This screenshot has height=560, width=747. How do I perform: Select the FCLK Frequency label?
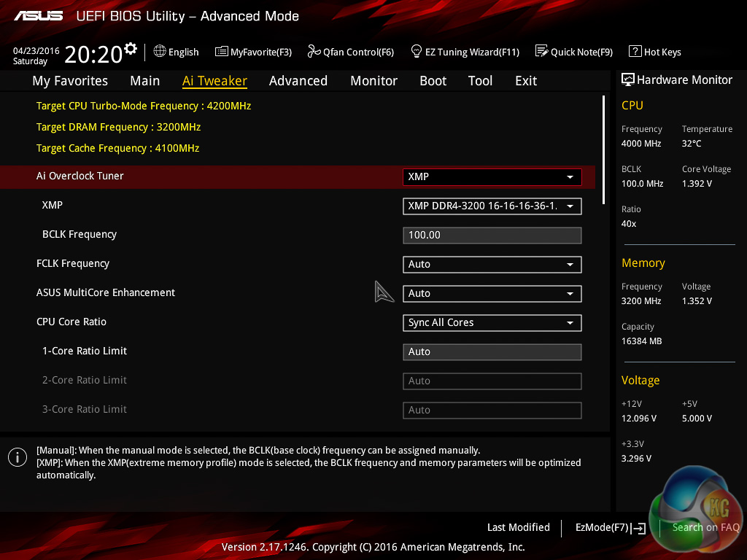click(73, 263)
